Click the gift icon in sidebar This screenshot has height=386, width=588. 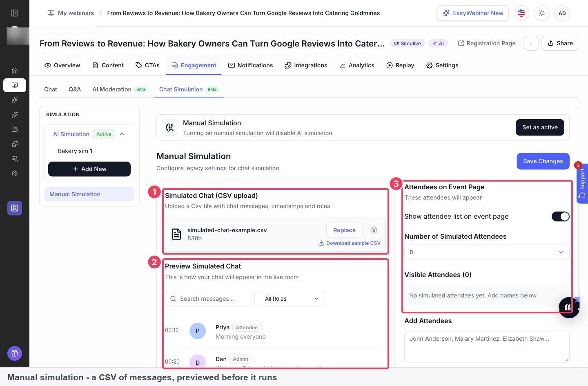(15, 353)
